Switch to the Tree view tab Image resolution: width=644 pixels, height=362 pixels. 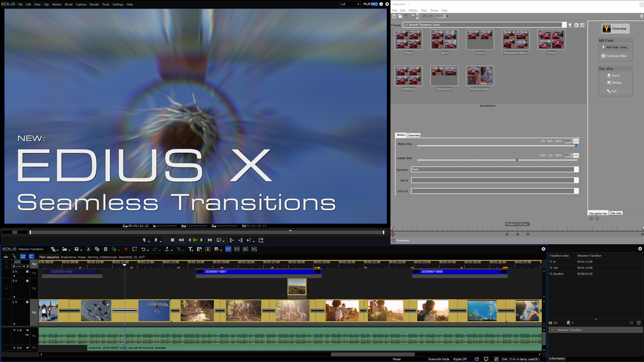click(x=616, y=213)
